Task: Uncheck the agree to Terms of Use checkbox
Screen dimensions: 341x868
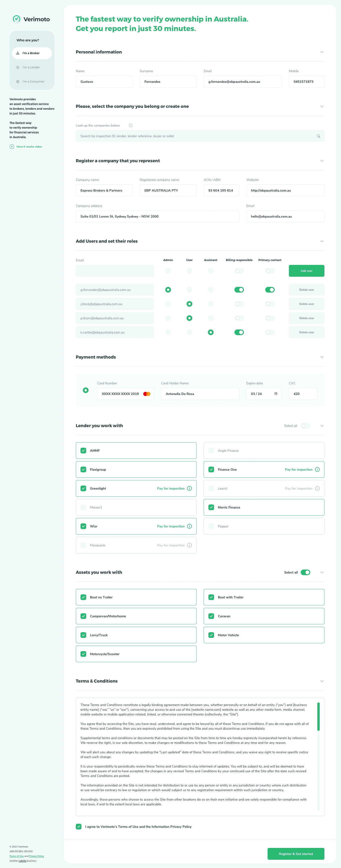Action: click(x=79, y=827)
